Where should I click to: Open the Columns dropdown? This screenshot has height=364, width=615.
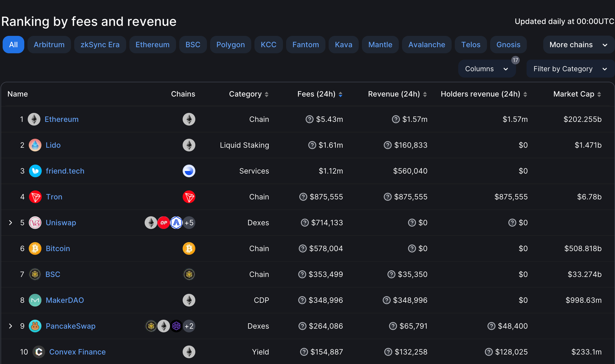point(487,69)
